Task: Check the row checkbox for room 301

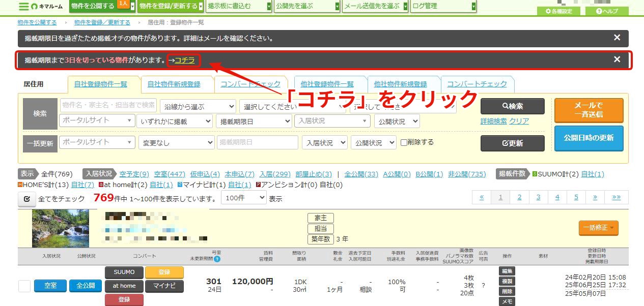Action: 24,286
